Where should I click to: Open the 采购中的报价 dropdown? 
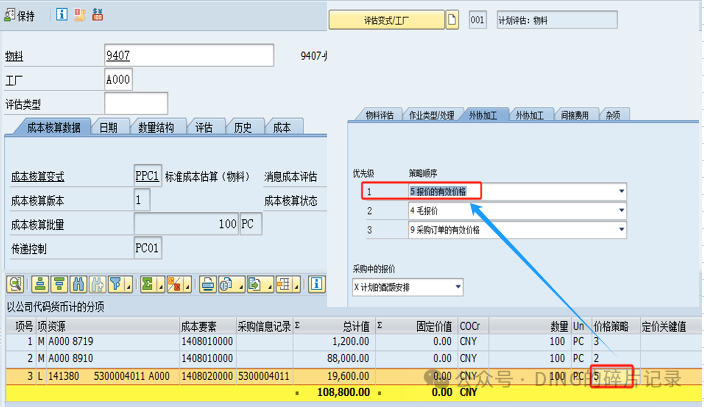[x=458, y=287]
